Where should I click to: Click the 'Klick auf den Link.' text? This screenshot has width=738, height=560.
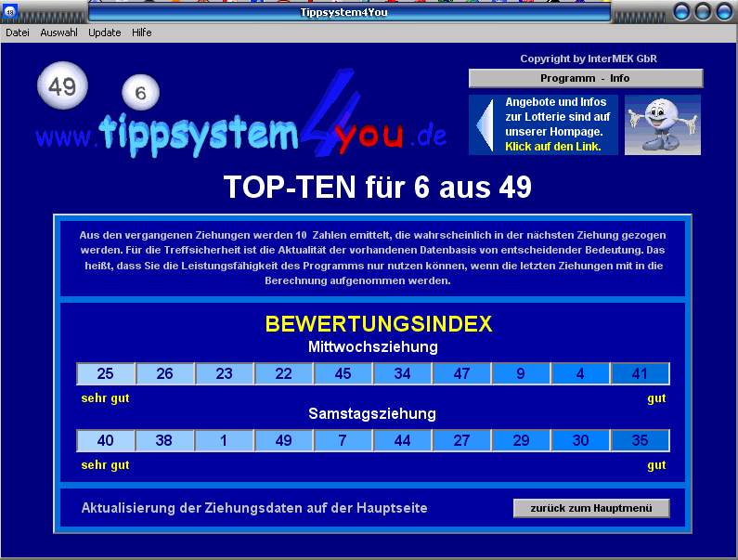coord(553,147)
